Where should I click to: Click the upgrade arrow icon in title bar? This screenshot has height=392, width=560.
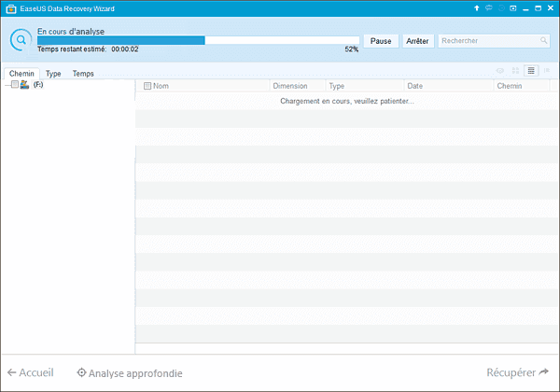476,8
